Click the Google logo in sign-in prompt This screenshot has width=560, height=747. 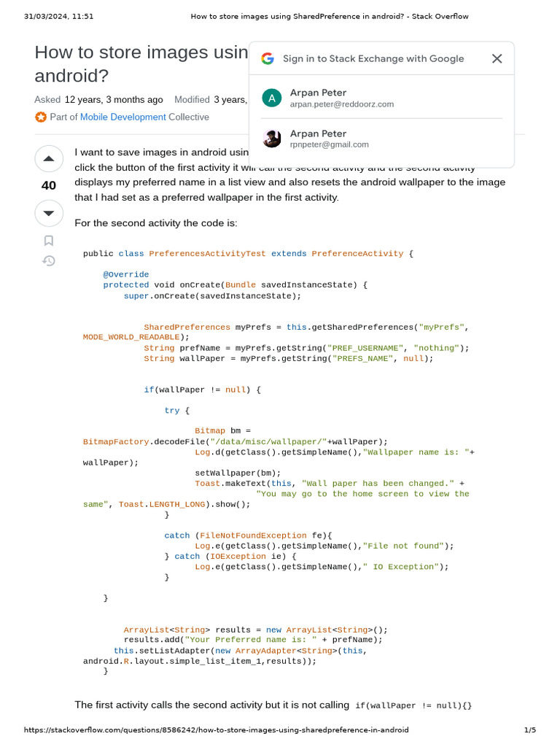tap(268, 59)
